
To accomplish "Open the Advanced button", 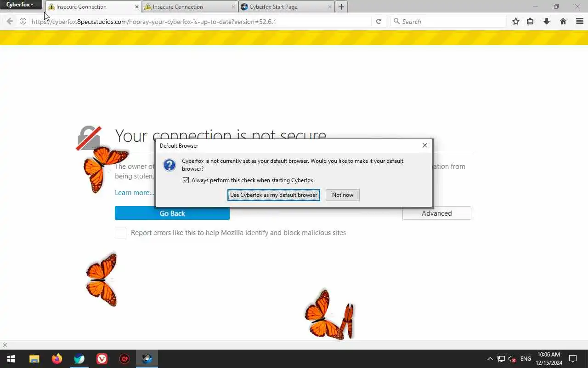I will tap(437, 213).
